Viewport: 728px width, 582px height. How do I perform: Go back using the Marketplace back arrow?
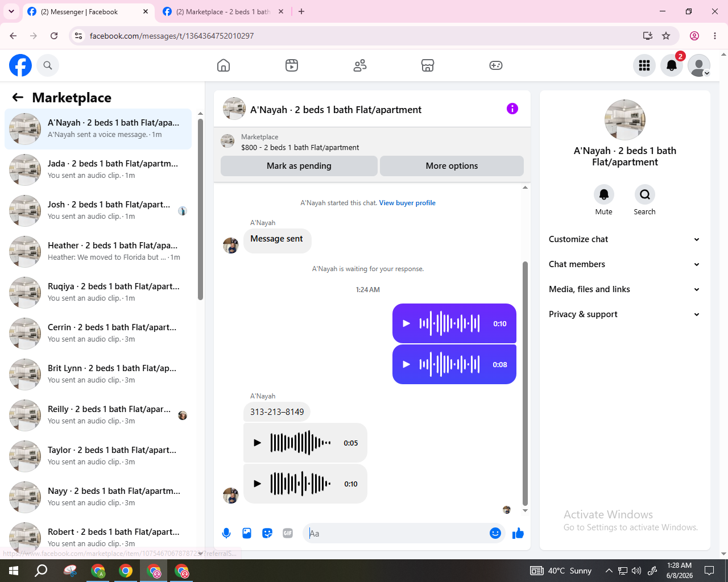pyautogui.click(x=18, y=97)
